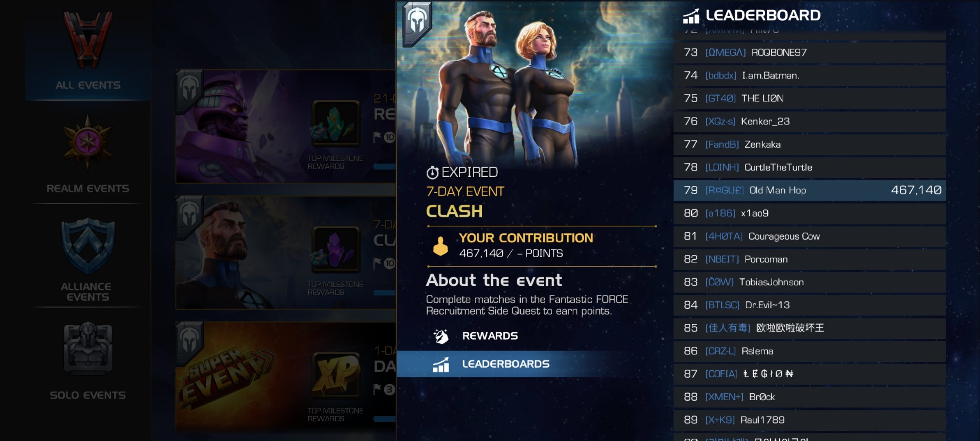
Task: Open the purple Sentinel event card
Action: pos(286,126)
